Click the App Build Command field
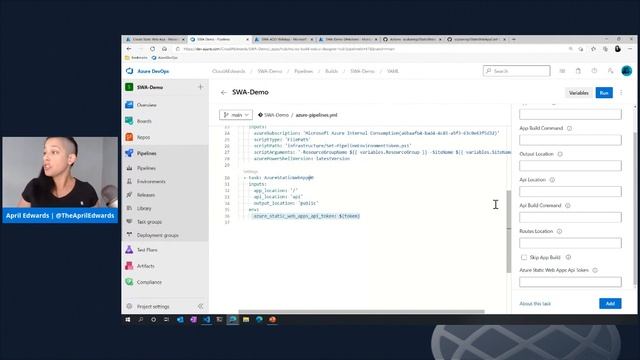640x360 pixels. pyautogui.click(x=570, y=140)
